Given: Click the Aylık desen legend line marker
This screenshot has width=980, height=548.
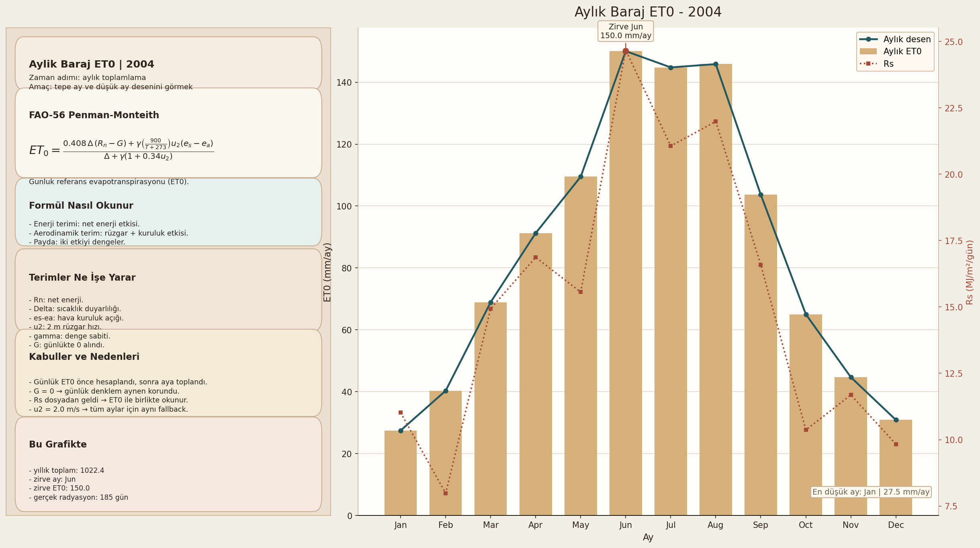Looking at the screenshot, I should tap(868, 39).
